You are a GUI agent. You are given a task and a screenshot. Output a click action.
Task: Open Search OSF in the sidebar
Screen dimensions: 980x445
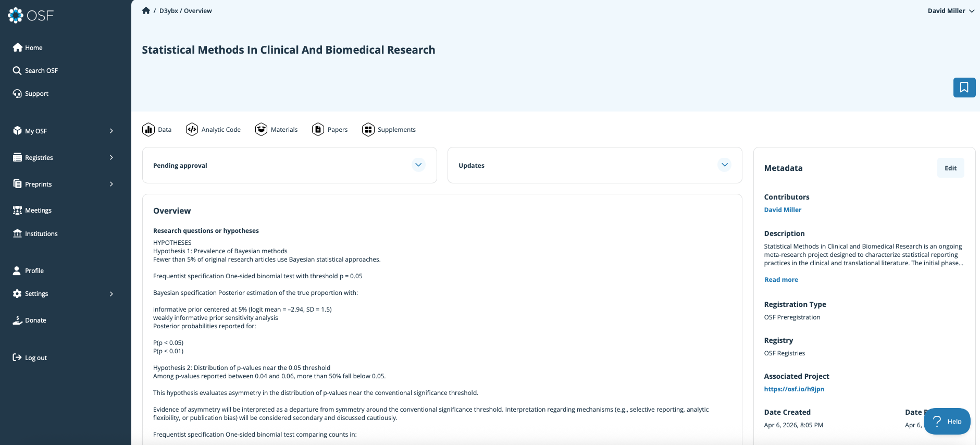41,71
